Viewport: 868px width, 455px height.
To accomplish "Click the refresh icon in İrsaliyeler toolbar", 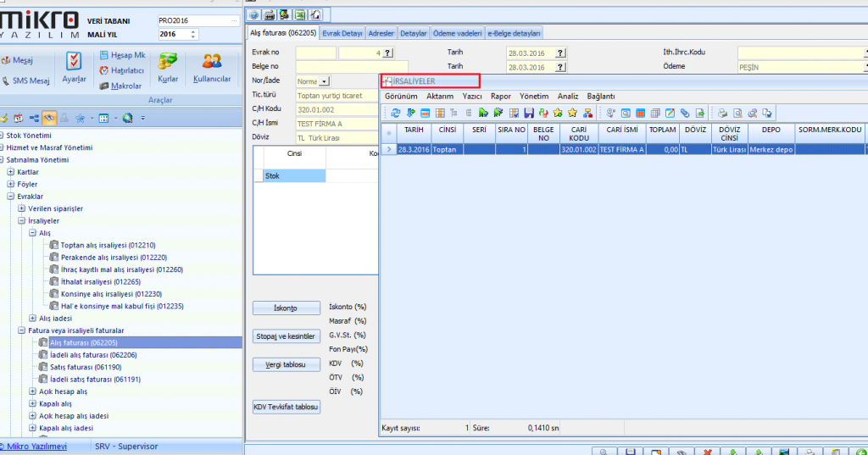I will coord(395,113).
